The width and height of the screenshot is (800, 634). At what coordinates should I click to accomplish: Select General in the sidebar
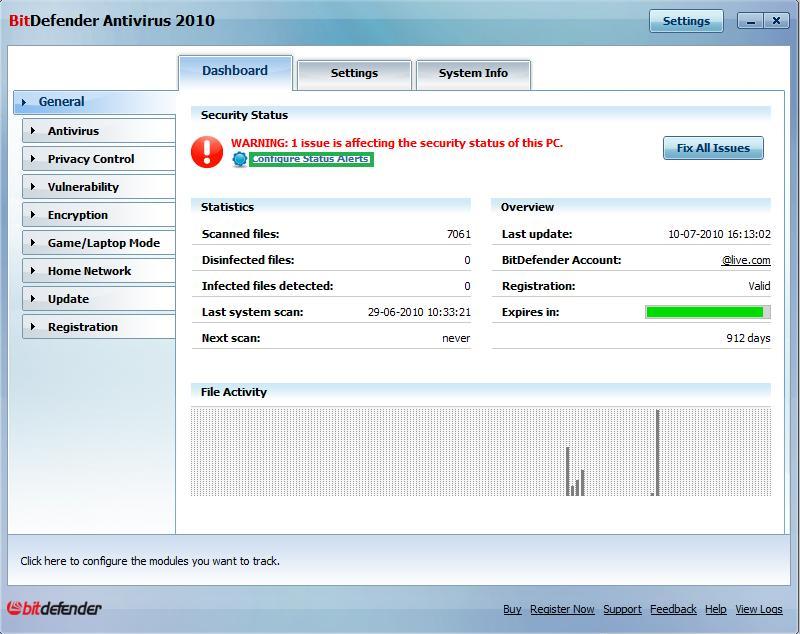95,102
